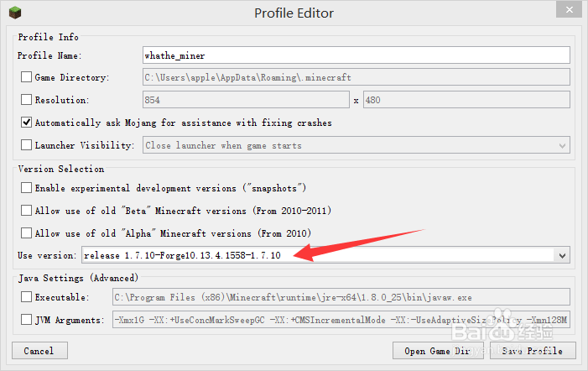Enable experimental development snapshots checkbox

(26, 187)
